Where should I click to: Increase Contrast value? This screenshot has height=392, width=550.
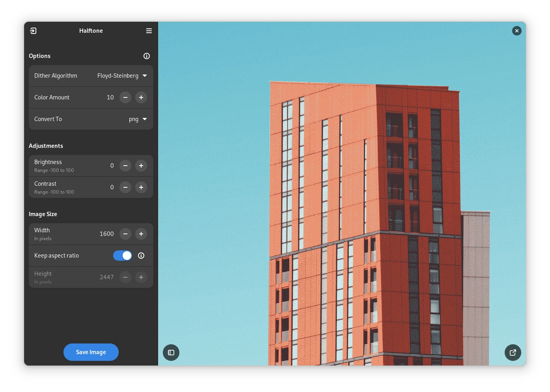(141, 187)
